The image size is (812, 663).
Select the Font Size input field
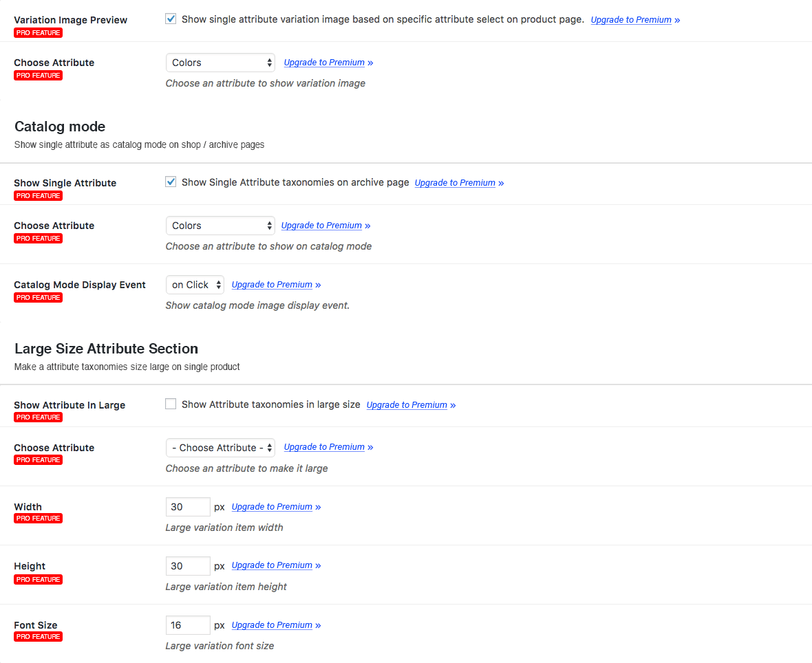click(x=188, y=625)
